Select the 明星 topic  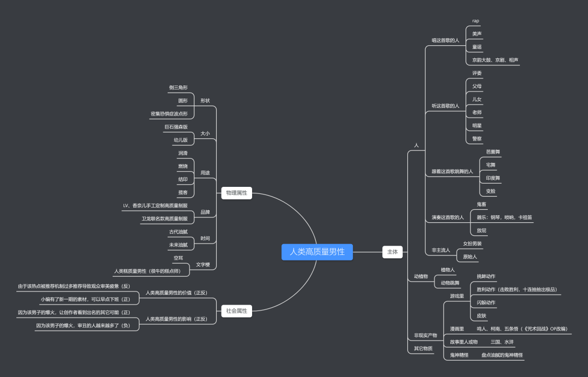[476, 126]
